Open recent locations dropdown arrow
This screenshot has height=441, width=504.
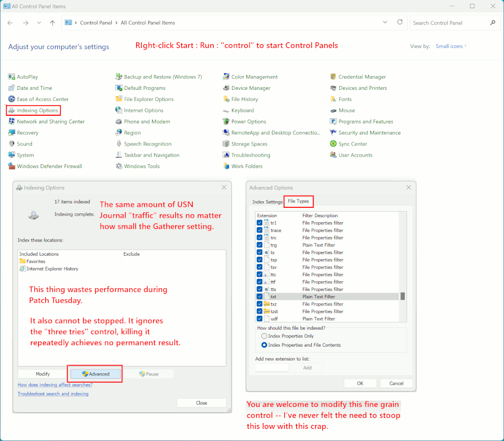click(39, 23)
